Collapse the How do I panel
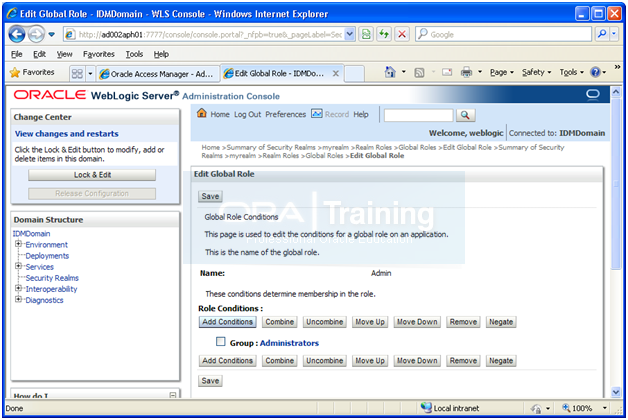This screenshot has width=628, height=420. [x=173, y=396]
